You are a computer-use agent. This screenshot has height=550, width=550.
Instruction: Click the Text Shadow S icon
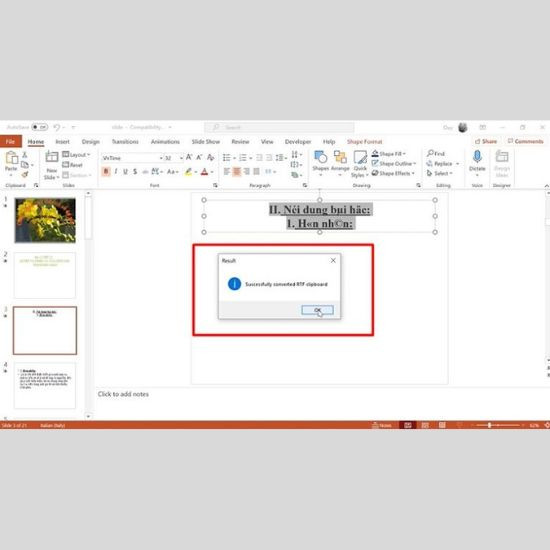135,172
